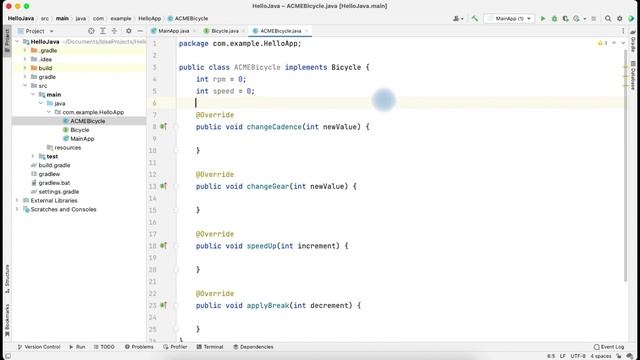This screenshot has height=360, width=640.
Task: Expand Scratches and Consoles node
Action: (17, 209)
